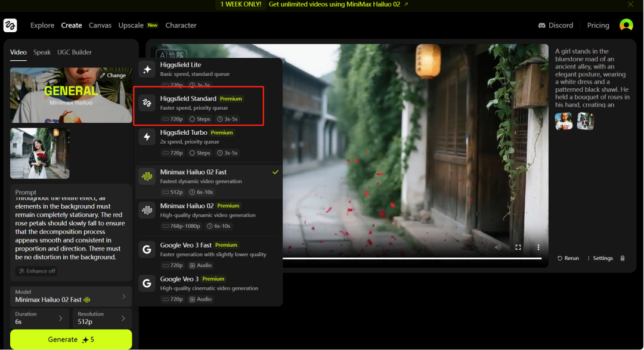This screenshot has width=644, height=350.
Task: Expand the Duration selector
Action: [39, 317]
